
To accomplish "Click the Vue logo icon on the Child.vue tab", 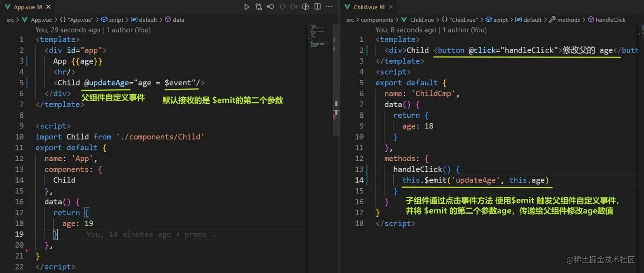I will click(x=348, y=7).
